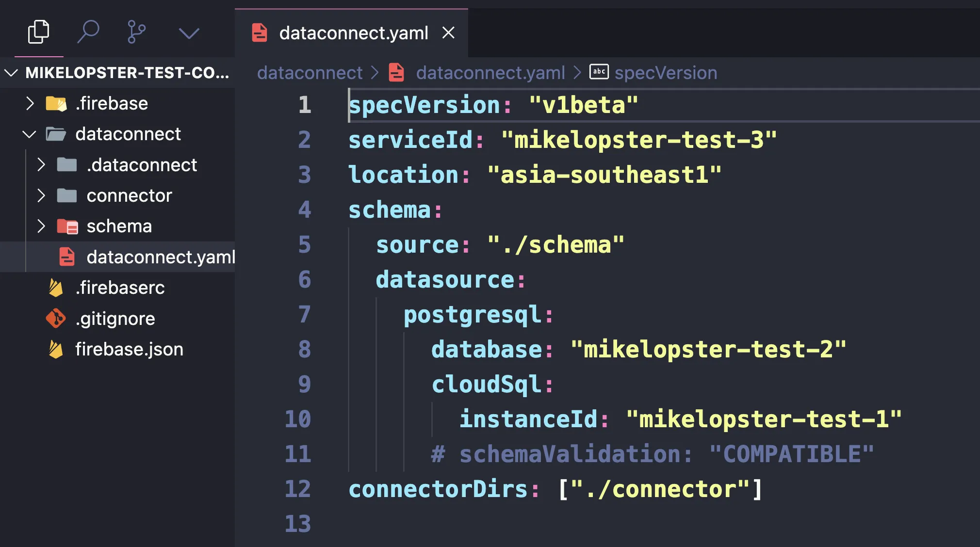Screen dimensions: 980x547
Task: Click the open dataconnect folder icon
Action: click(56, 134)
